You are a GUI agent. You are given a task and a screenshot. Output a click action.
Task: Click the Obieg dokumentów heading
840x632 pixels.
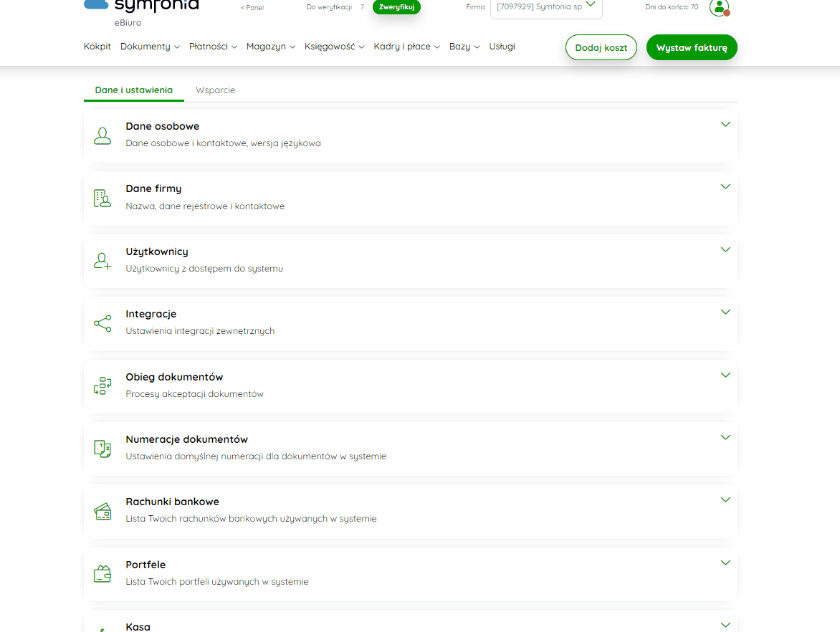pos(174,377)
